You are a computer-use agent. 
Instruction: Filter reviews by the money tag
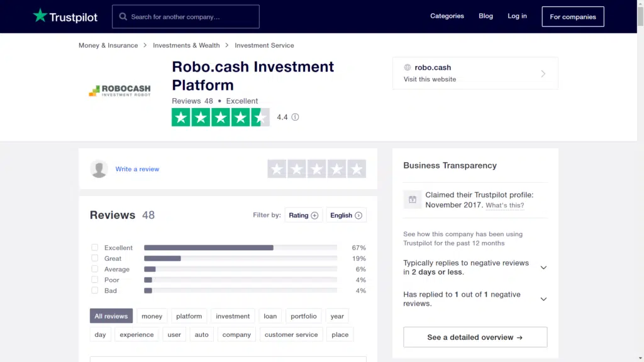tap(152, 316)
